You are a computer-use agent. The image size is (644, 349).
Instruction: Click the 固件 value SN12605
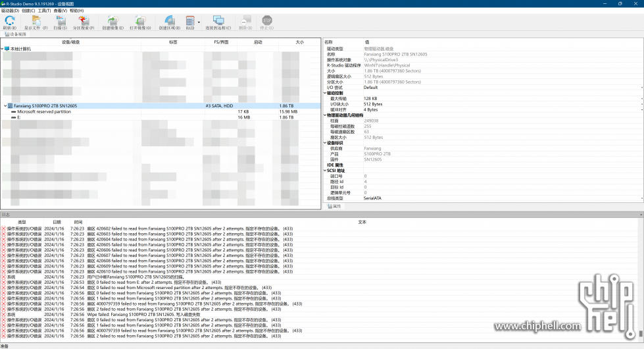pos(373,159)
